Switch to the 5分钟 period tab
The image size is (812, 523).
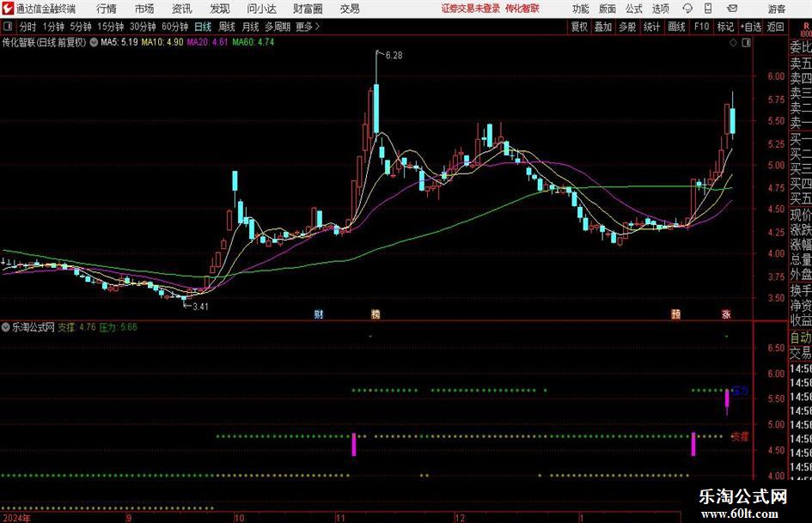click(x=81, y=27)
